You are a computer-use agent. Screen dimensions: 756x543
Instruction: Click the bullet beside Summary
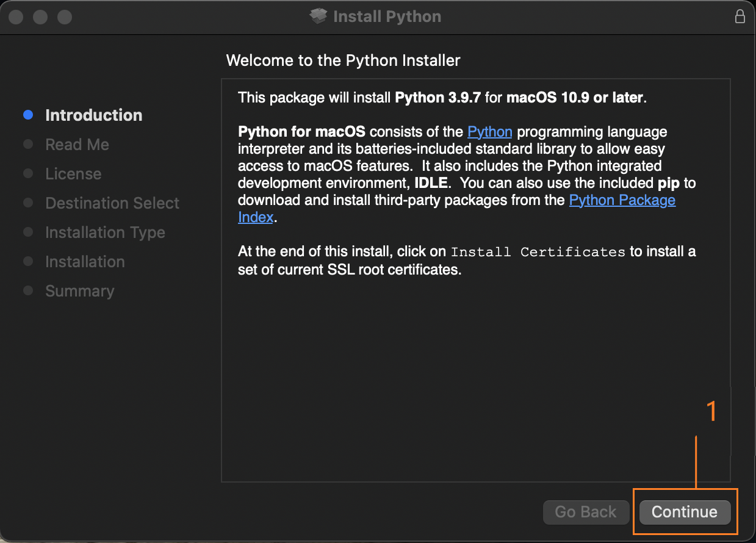pos(28,290)
